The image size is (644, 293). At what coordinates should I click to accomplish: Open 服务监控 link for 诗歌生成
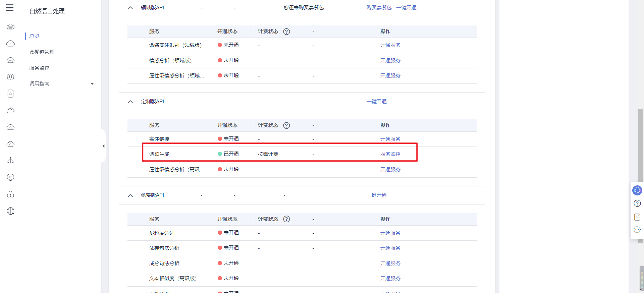(x=390, y=154)
